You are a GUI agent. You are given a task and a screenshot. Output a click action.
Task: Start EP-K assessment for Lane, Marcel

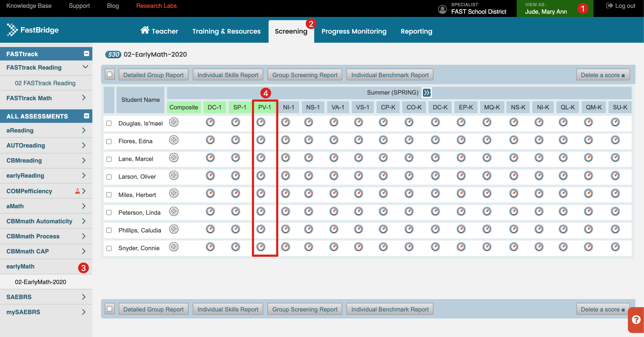tap(461, 158)
